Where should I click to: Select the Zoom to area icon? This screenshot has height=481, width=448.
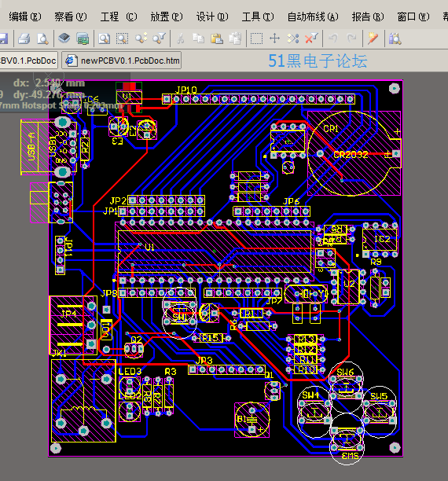(122, 39)
